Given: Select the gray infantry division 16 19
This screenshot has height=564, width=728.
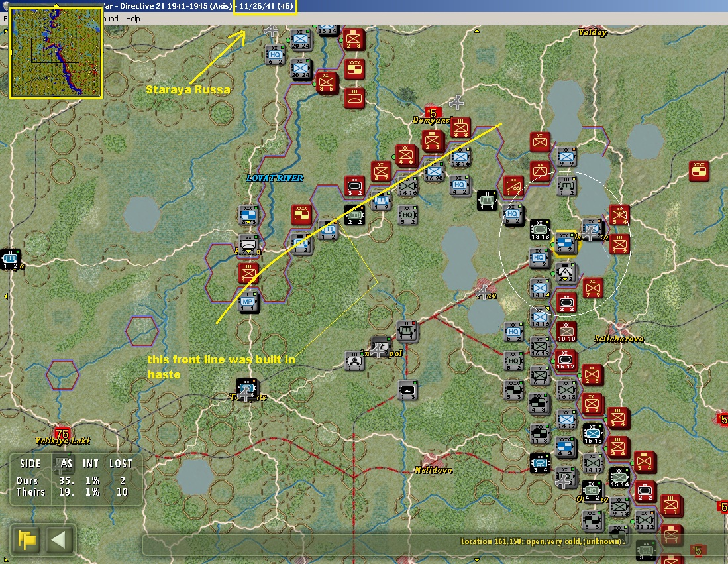Looking at the screenshot, I should (539, 347).
